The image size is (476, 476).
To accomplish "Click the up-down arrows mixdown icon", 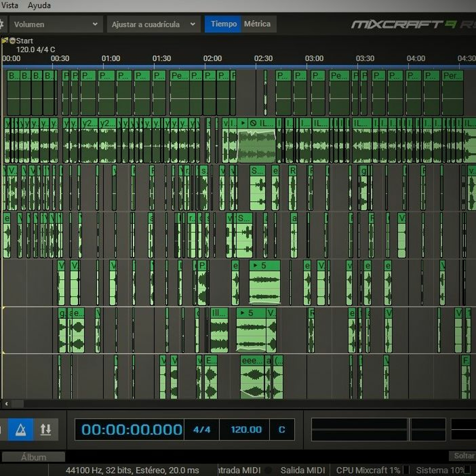I will [x=46, y=430].
